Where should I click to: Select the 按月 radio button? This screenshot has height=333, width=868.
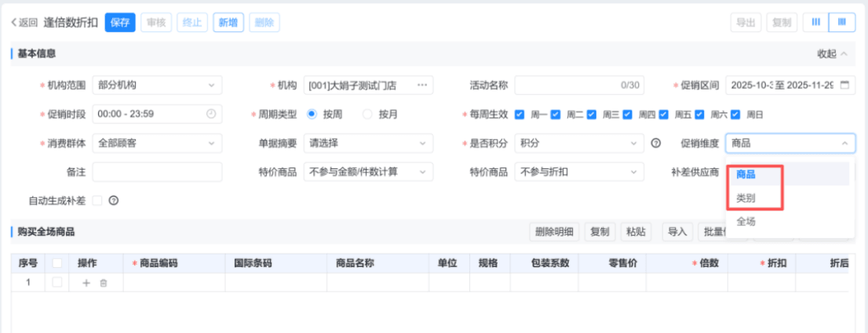pyautogui.click(x=368, y=114)
